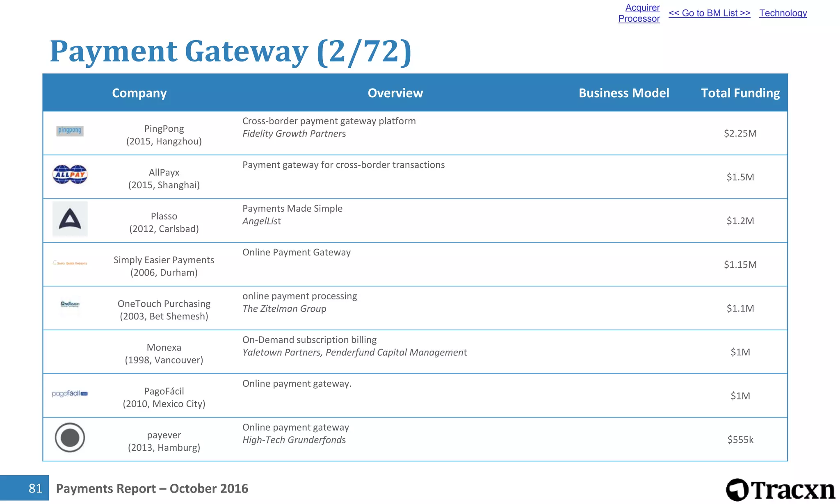
Task: Select Monexa (1998, Vancouver) cell
Action: [x=164, y=353]
